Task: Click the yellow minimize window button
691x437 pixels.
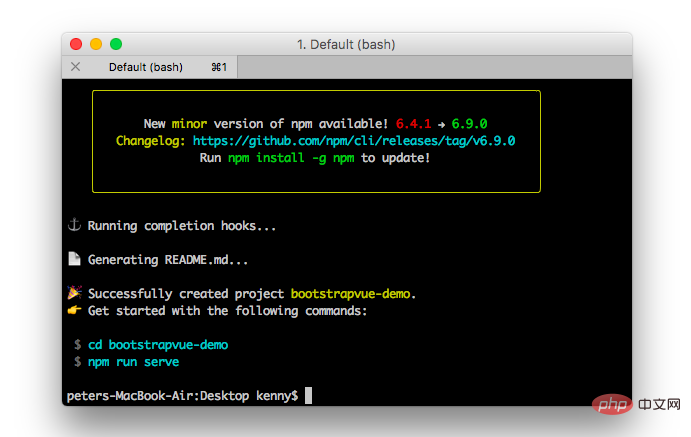Action: pos(96,44)
